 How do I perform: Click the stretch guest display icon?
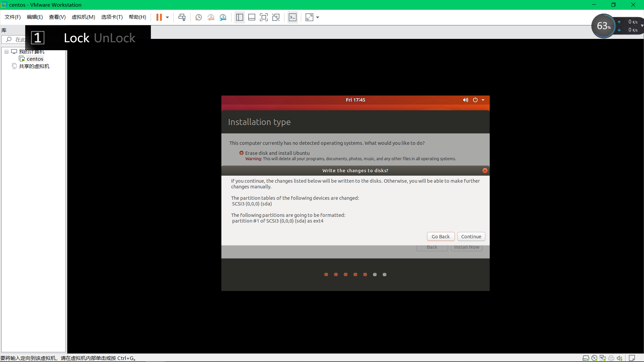click(x=309, y=17)
